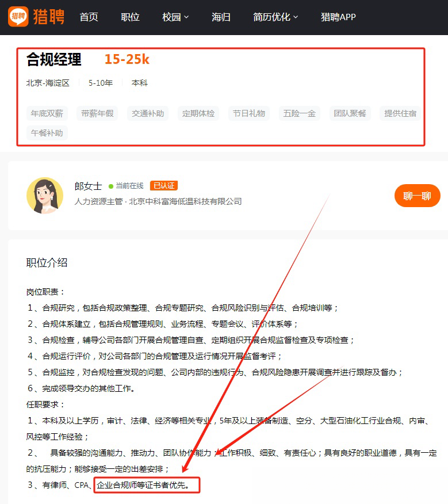448x504 pixels.
Task: Click the line 6、完成领导交办的其他工作。
Action: coord(81,388)
